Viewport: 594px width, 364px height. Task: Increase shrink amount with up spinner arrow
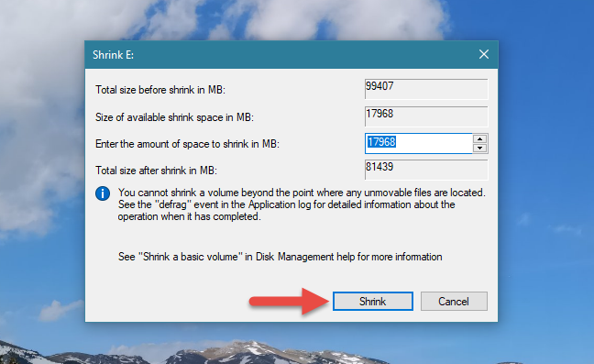click(480, 138)
